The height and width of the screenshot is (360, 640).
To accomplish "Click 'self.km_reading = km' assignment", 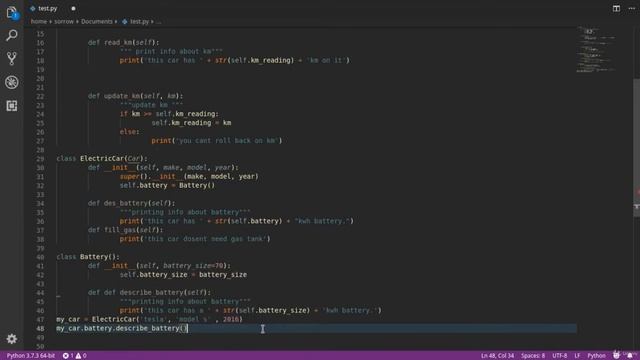I will point(191,123).
